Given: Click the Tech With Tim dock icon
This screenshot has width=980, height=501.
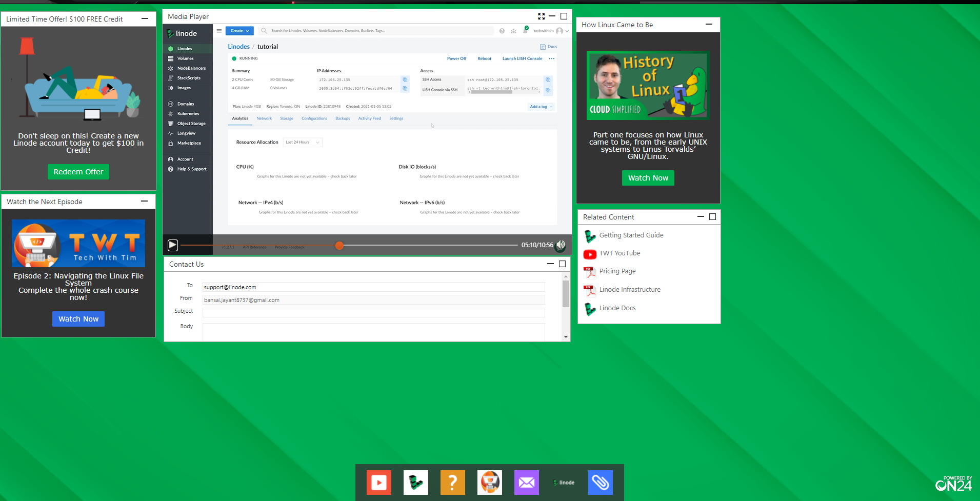Looking at the screenshot, I should pos(490,483).
